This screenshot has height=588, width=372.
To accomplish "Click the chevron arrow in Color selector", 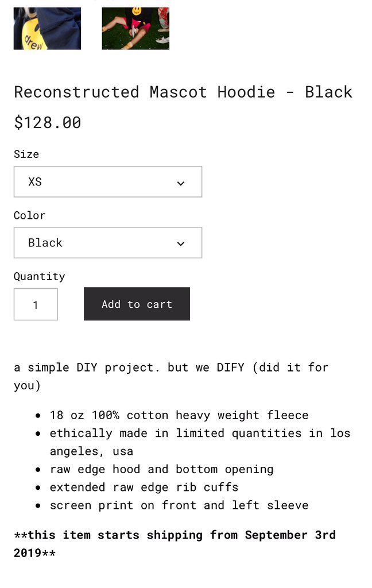I will click(181, 243).
